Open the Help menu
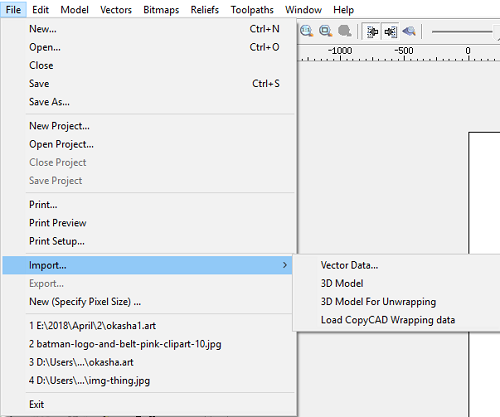Image resolution: width=500 pixels, height=417 pixels. click(343, 10)
